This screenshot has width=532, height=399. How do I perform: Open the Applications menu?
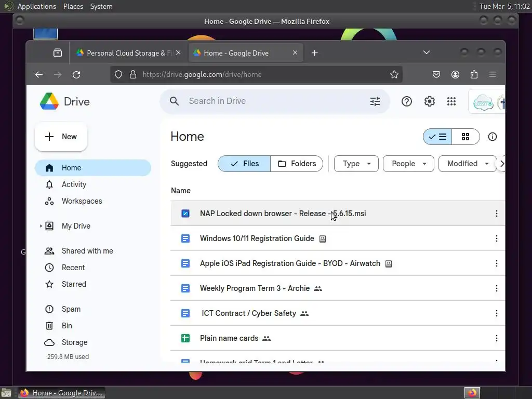pyautogui.click(x=37, y=6)
